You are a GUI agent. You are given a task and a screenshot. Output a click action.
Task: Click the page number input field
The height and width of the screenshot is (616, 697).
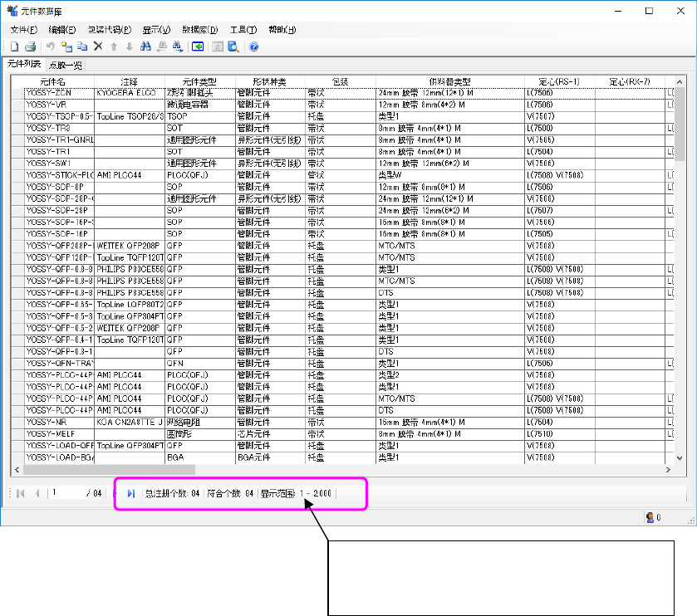pyautogui.click(x=66, y=493)
